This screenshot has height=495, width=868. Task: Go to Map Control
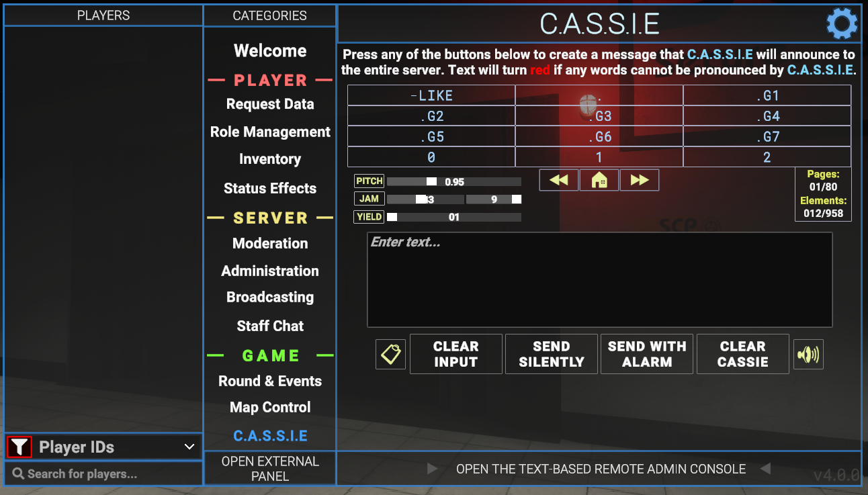[x=270, y=408]
